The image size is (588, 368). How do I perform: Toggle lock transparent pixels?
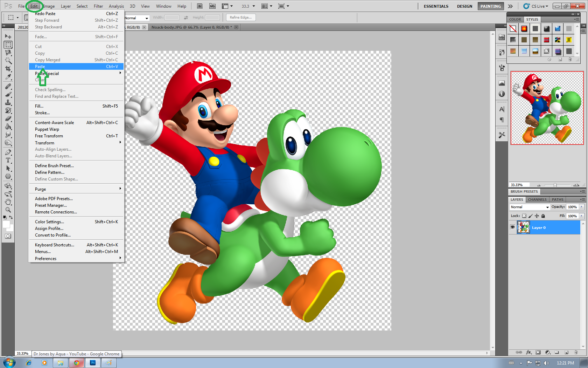tap(524, 216)
